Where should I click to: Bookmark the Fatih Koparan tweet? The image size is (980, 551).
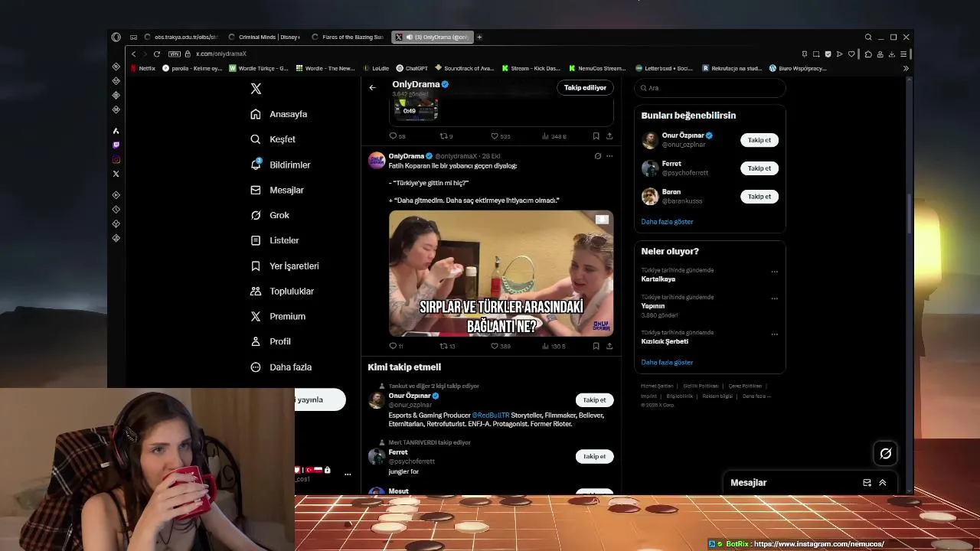click(596, 346)
